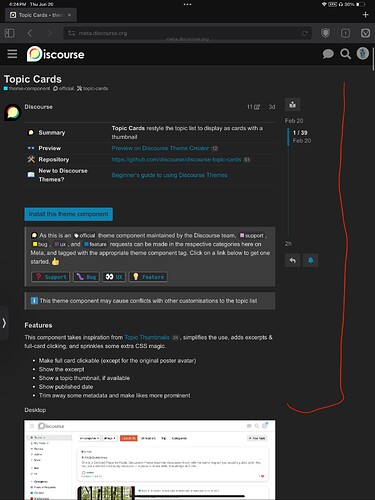The width and height of the screenshot is (375, 500).
Task: Go back in browser
Action: tap(30, 33)
